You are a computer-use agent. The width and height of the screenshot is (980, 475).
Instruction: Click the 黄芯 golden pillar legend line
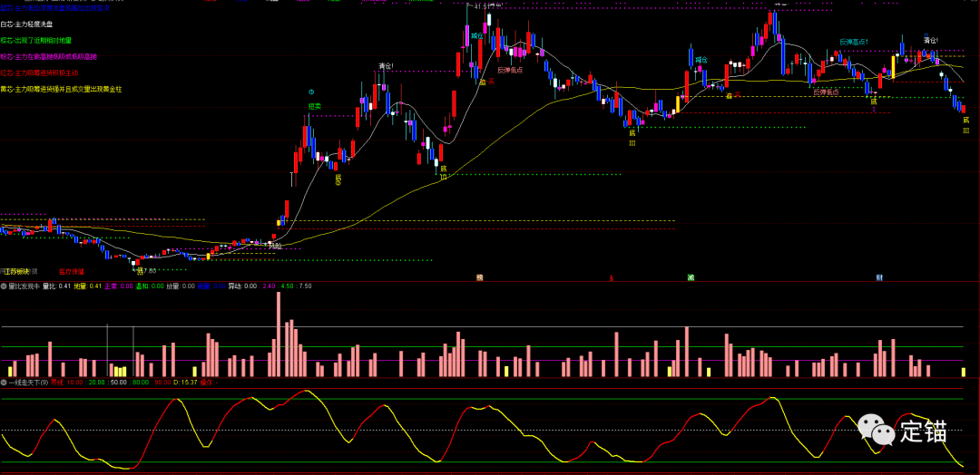coord(60,89)
